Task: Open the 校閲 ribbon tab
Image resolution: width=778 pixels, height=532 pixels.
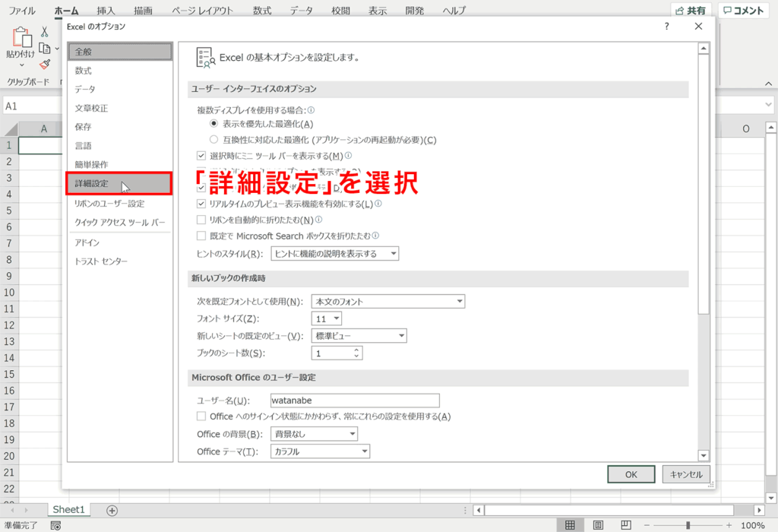Action: 341,11
